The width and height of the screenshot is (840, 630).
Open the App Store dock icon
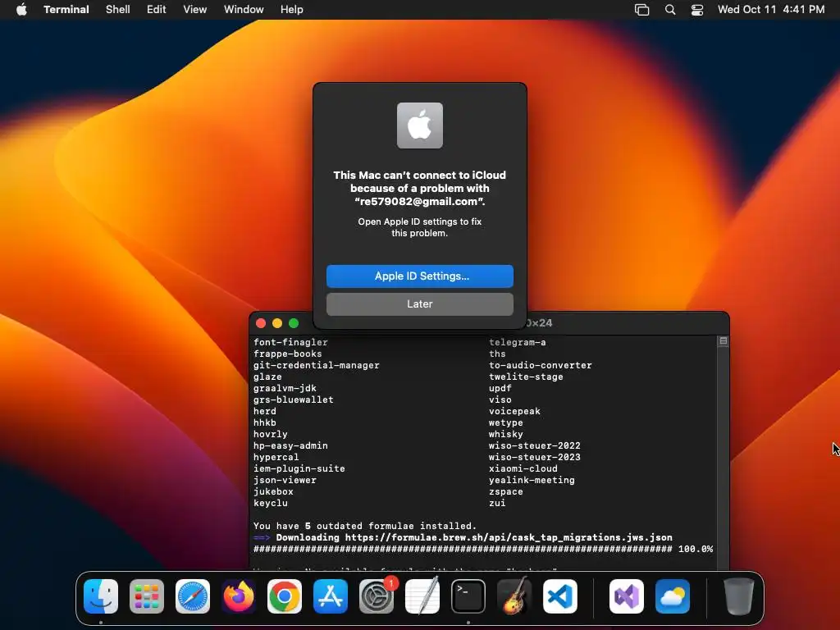331,596
